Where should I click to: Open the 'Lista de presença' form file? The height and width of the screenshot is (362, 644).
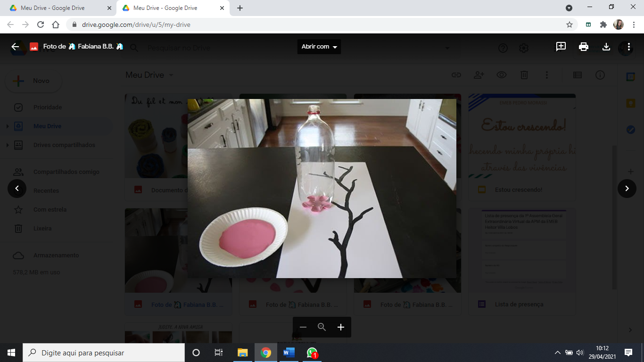[522, 262]
